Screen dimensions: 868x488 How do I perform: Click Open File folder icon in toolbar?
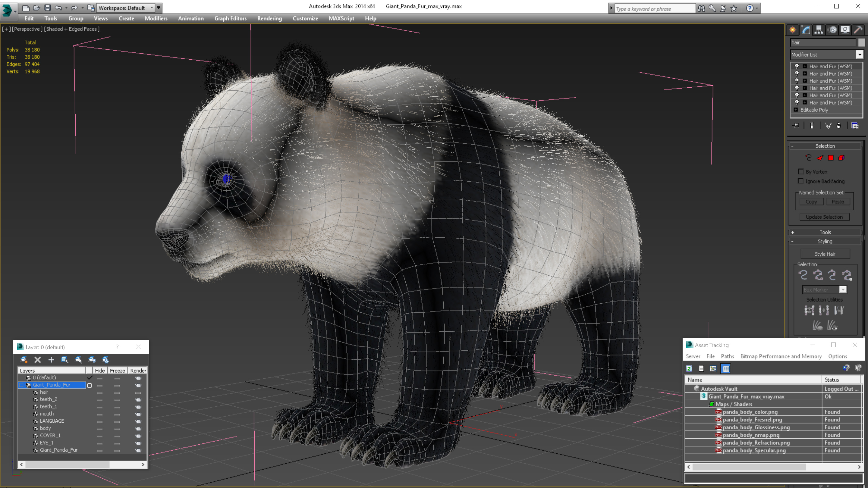(36, 8)
